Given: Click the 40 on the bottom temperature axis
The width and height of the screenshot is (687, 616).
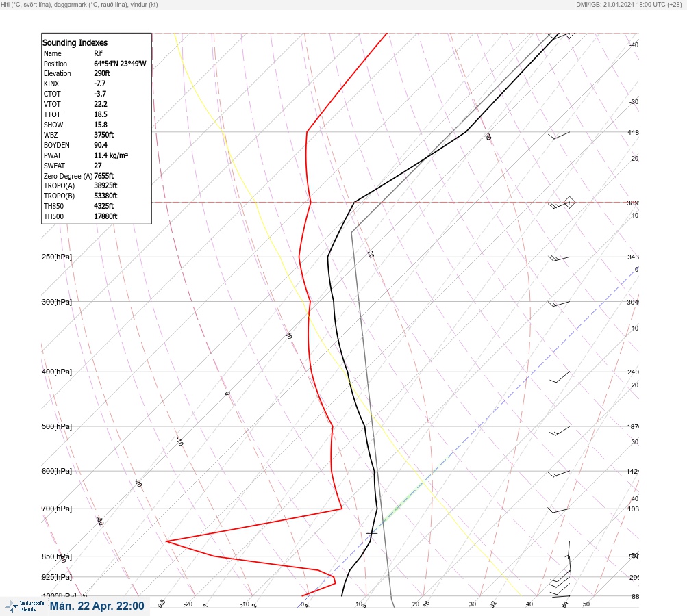Looking at the screenshot, I should 529,604.
